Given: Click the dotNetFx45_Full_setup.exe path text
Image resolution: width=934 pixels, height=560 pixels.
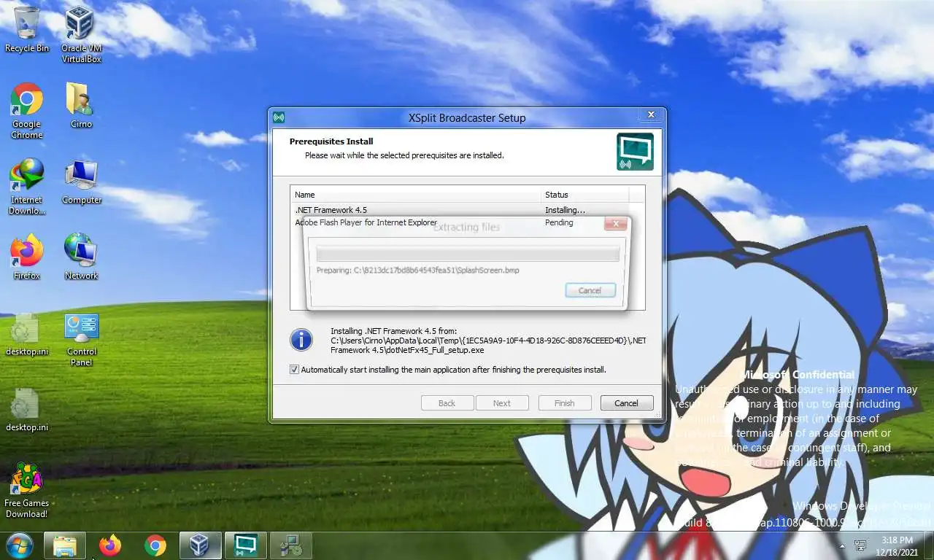Looking at the screenshot, I should click(488, 345).
